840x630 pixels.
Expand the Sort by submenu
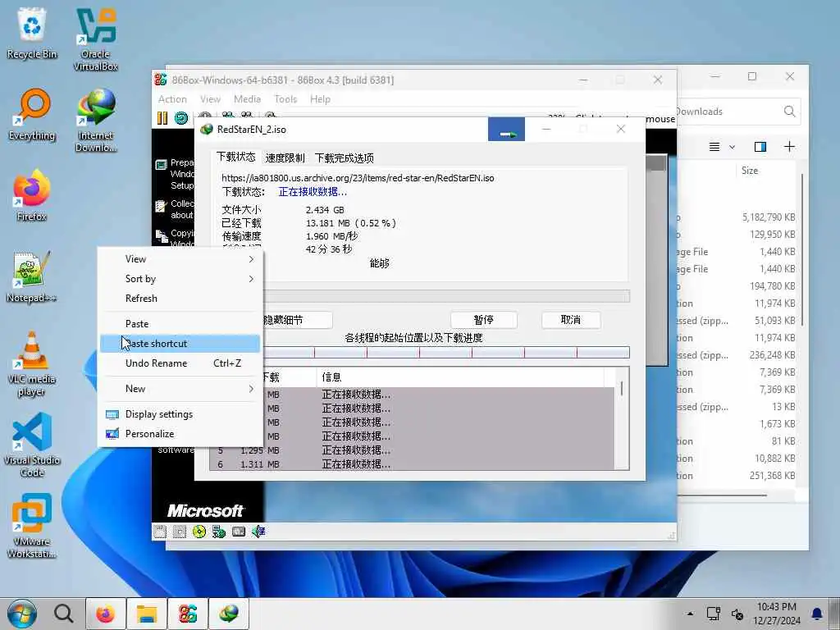(180, 279)
